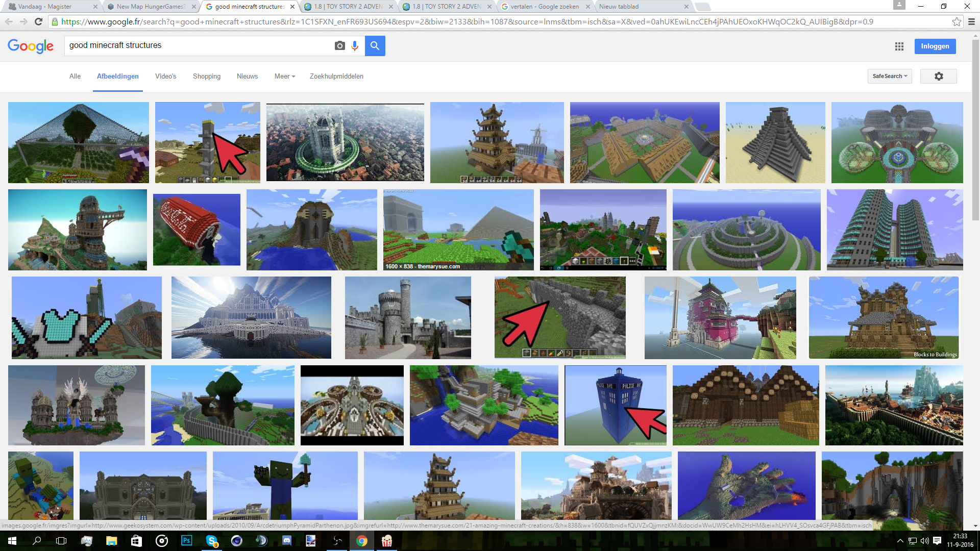Open the stone castle with round tower thumbnail

click(x=408, y=317)
